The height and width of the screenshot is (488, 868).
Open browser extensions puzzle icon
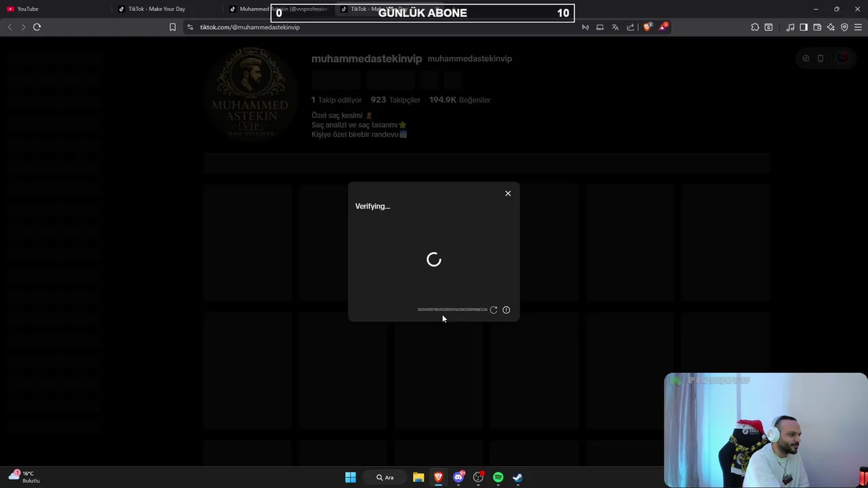755,27
